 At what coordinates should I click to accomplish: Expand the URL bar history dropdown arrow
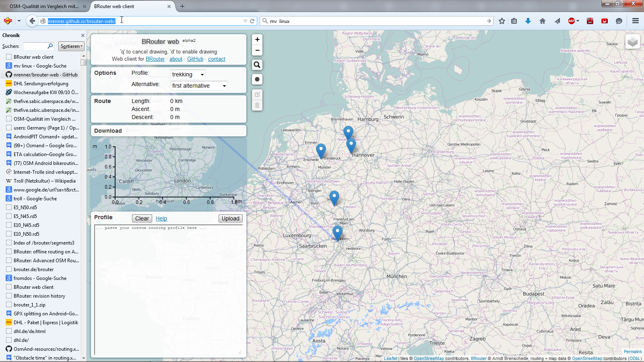(x=245, y=21)
